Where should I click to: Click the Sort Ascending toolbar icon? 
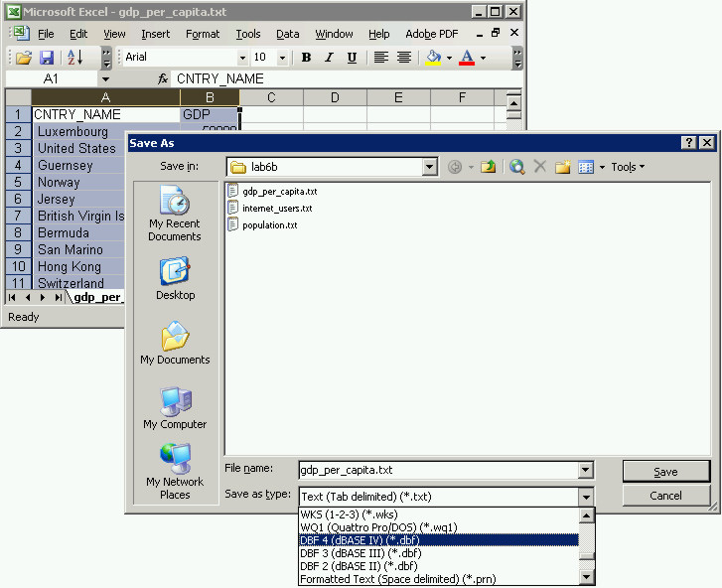tap(75, 58)
